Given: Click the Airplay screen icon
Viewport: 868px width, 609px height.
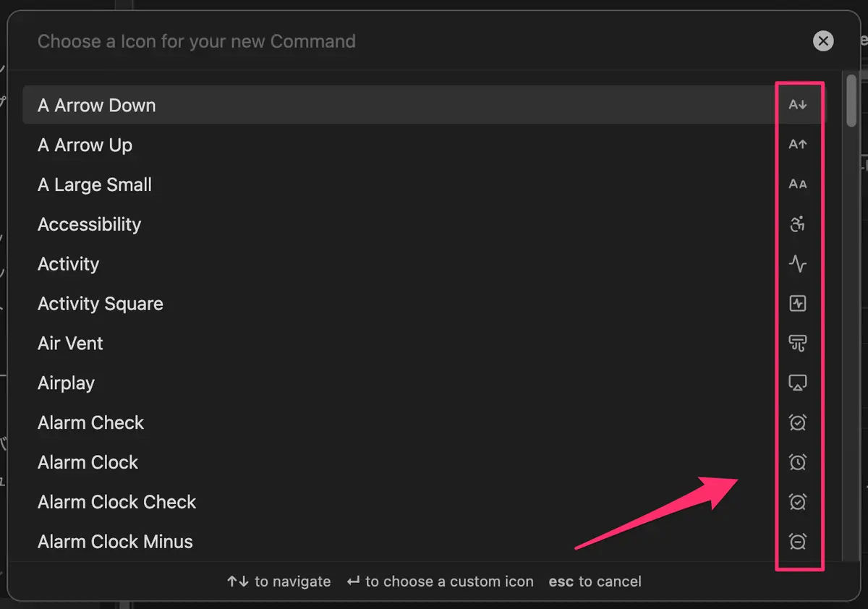Looking at the screenshot, I should [797, 383].
